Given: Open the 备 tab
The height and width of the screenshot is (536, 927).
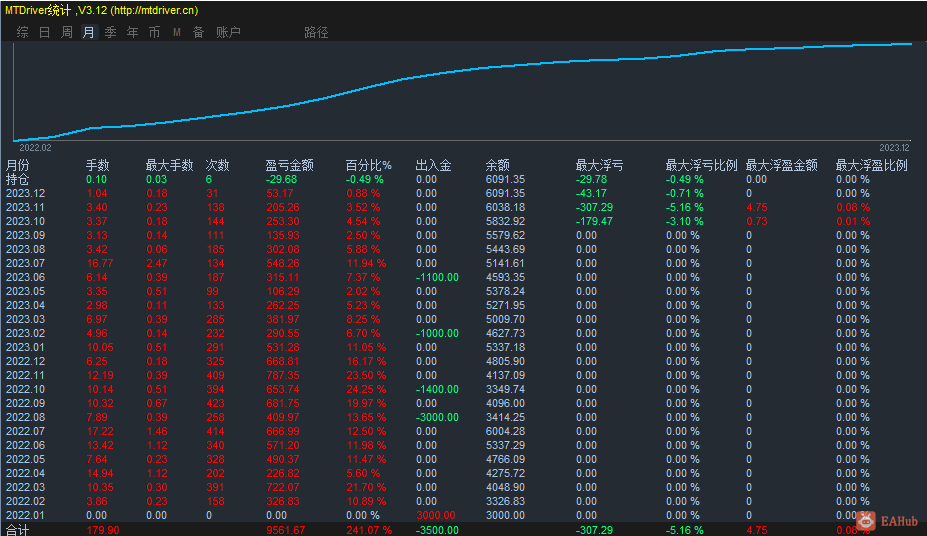Looking at the screenshot, I should [x=198, y=32].
